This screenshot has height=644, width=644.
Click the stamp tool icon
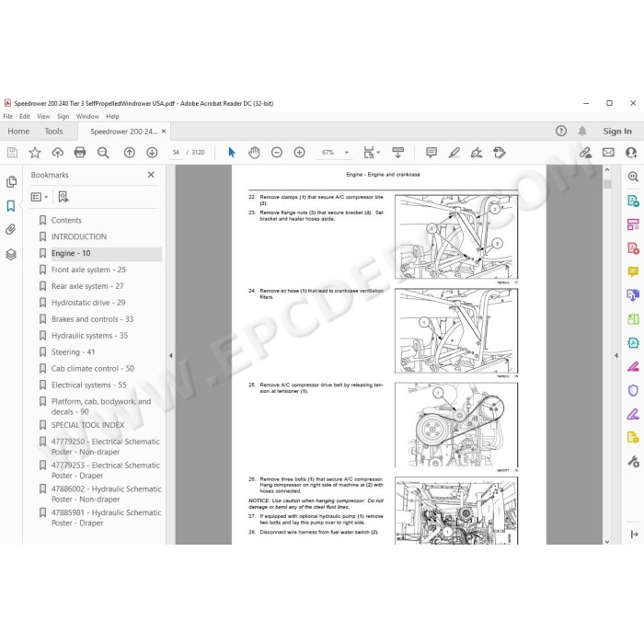(x=500, y=153)
